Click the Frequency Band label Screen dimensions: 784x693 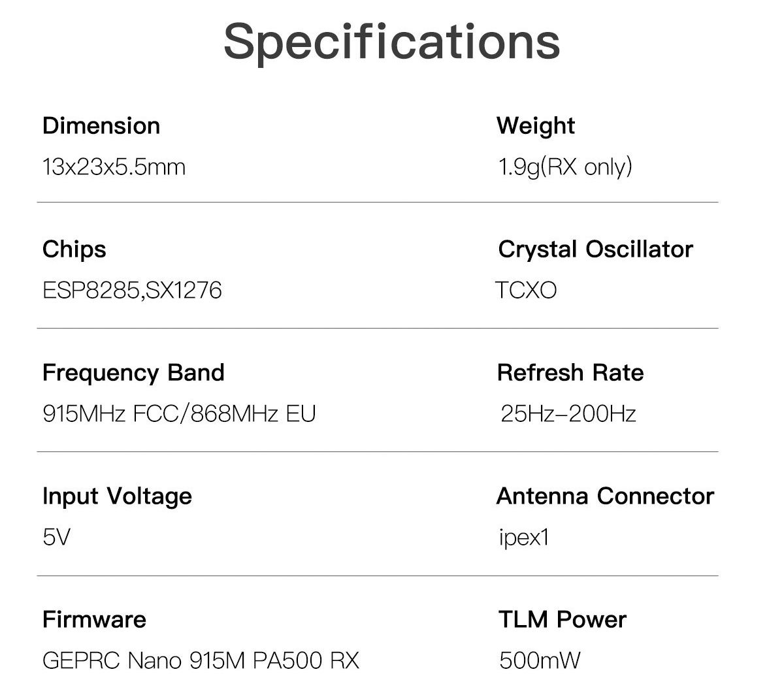click(x=133, y=372)
